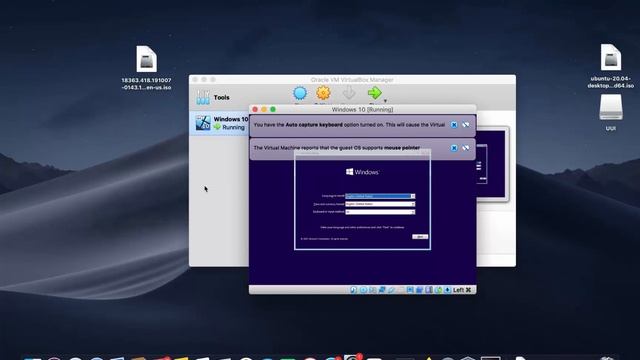Click the display status bar icon
640x360 pixels.
point(410,290)
